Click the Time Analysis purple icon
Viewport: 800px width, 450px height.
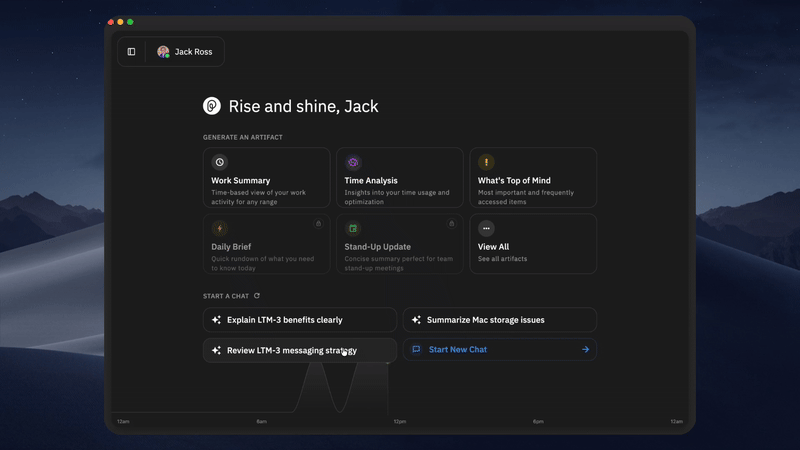click(x=353, y=162)
